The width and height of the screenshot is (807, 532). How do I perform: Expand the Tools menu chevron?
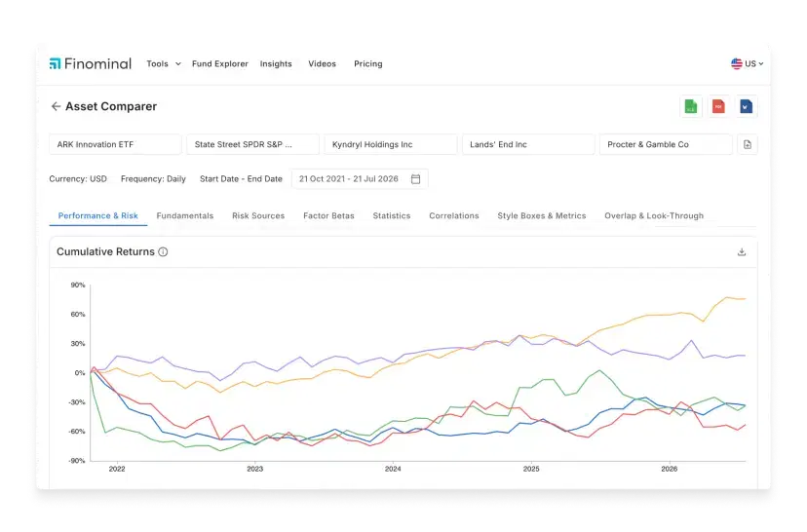pyautogui.click(x=178, y=63)
